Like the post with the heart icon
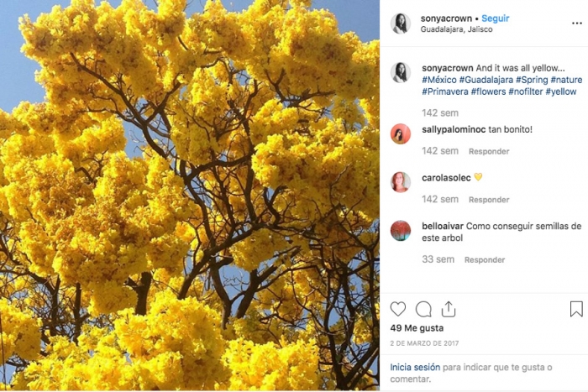 398,309
